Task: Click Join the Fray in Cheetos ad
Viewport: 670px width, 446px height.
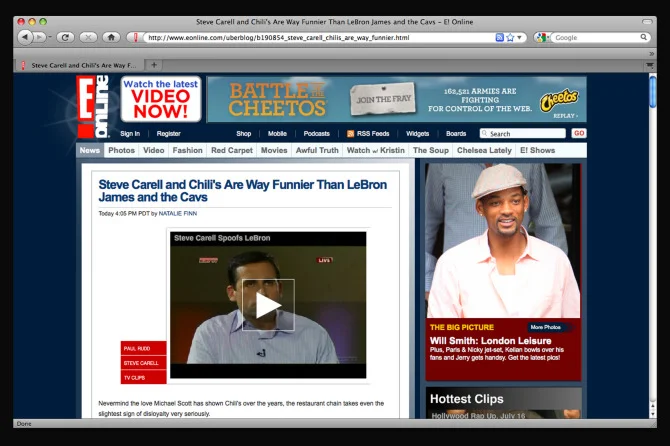Action: pos(383,99)
